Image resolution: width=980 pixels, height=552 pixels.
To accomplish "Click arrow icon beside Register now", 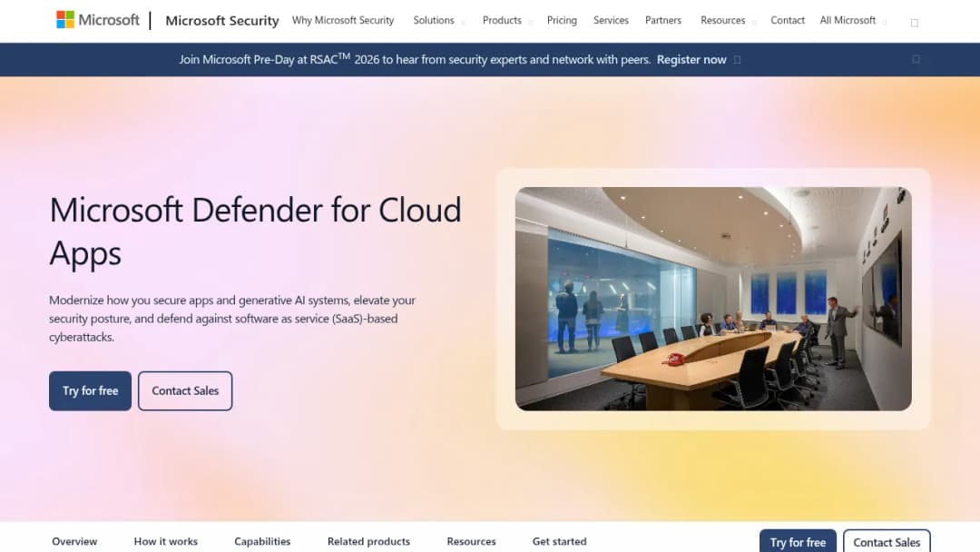I will tap(738, 60).
